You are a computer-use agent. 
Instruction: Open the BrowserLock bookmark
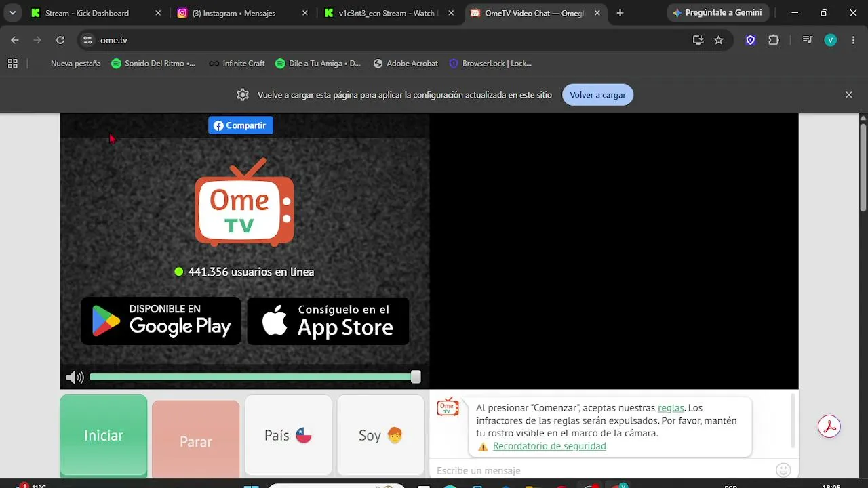490,64
